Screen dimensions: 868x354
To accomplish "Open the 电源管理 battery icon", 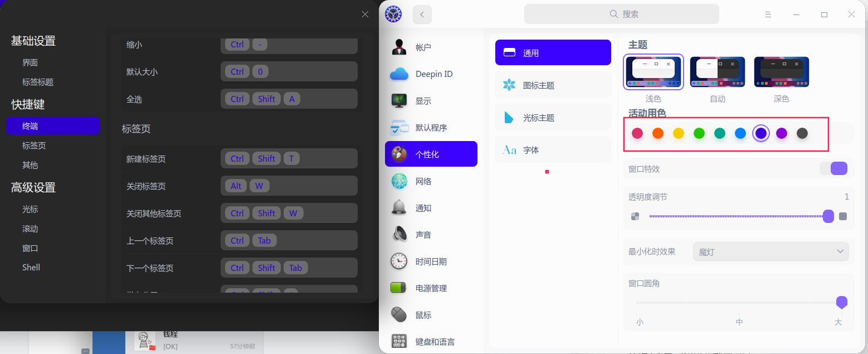I will point(399,288).
